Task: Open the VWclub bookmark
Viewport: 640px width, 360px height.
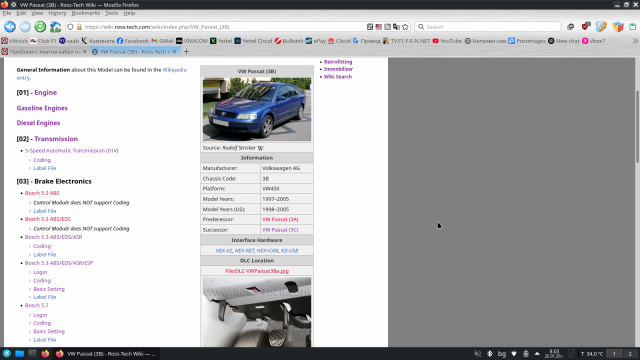Action: coord(15,41)
